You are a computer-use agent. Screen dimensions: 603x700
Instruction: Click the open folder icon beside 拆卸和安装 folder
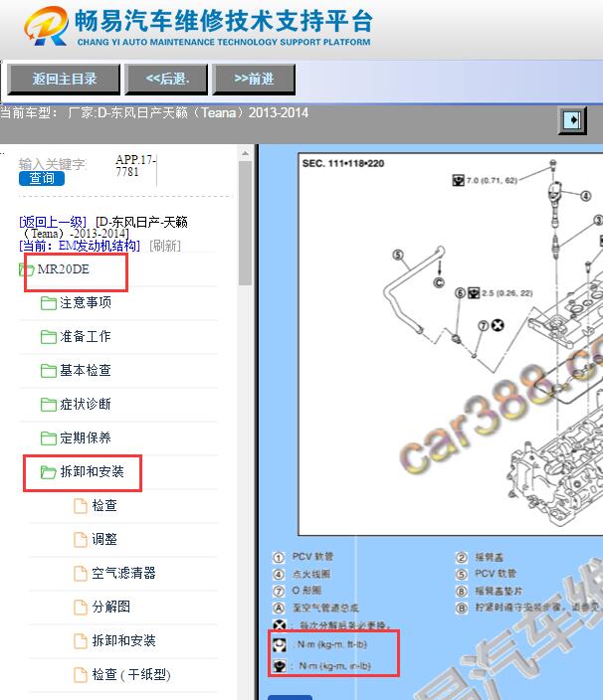(x=48, y=472)
